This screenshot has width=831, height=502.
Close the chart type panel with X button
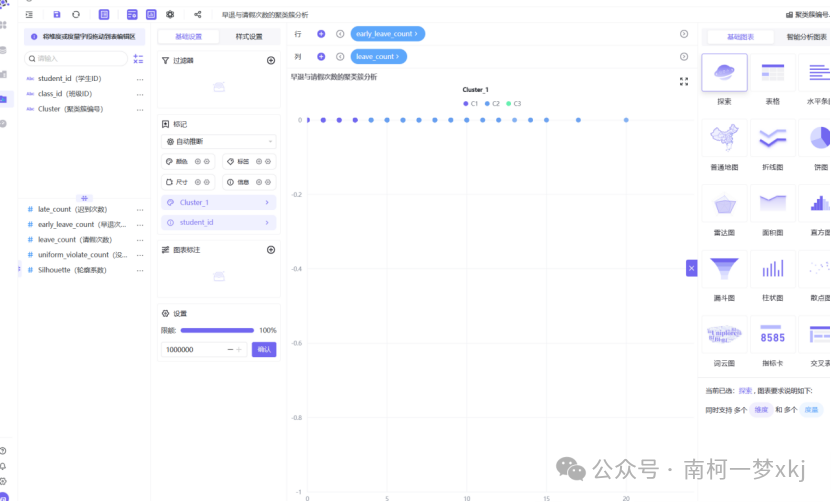click(x=692, y=268)
